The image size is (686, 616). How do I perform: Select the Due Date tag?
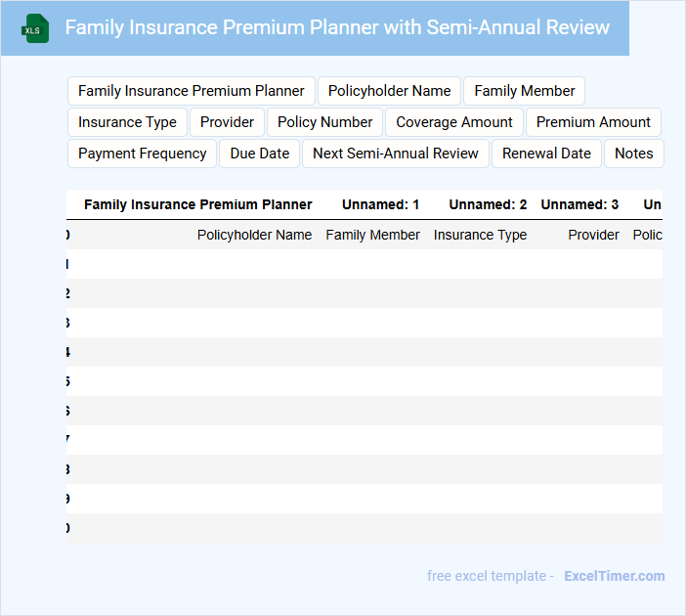pos(260,154)
